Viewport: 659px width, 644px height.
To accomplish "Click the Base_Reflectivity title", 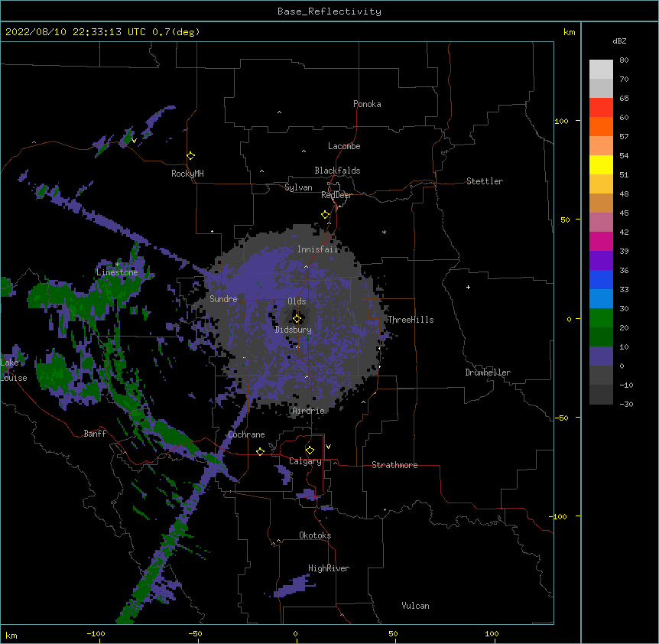I will tap(329, 11).
